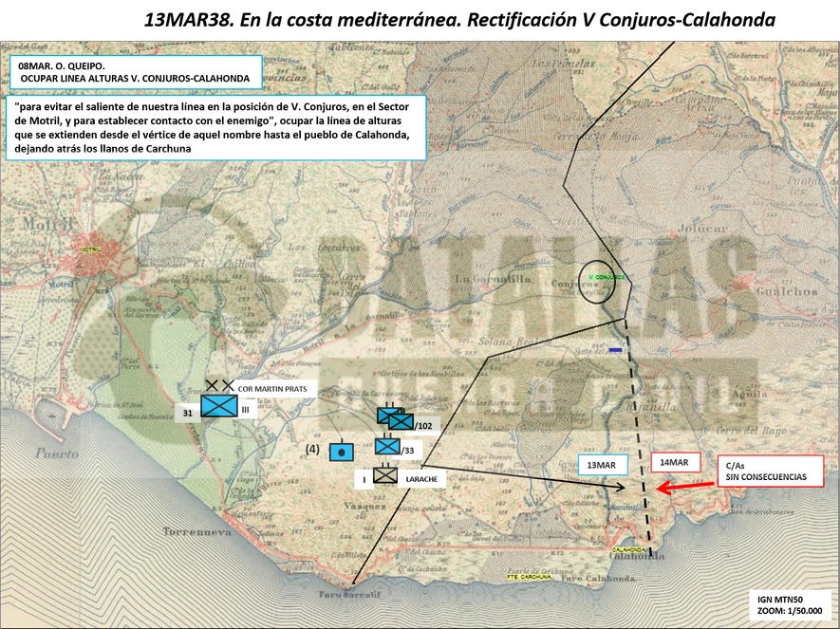Click the blue division symbol labeled 31
This screenshot has width=840, height=629.
pyautogui.click(x=219, y=406)
